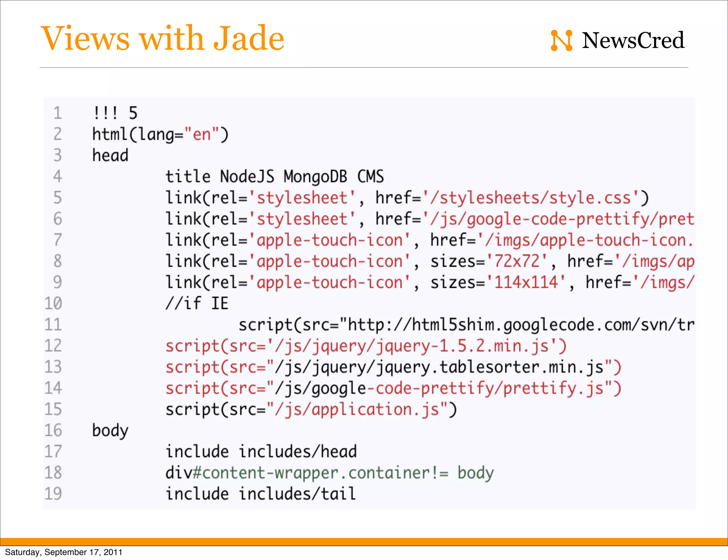Click title NodeJS MongoDB CMS line
The image size is (728, 560).
(x=274, y=177)
